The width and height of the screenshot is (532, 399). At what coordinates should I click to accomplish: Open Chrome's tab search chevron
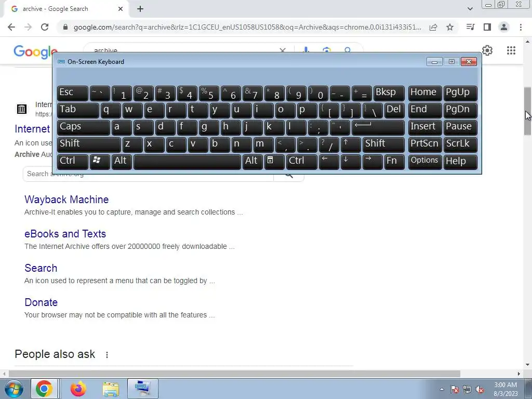(x=470, y=9)
